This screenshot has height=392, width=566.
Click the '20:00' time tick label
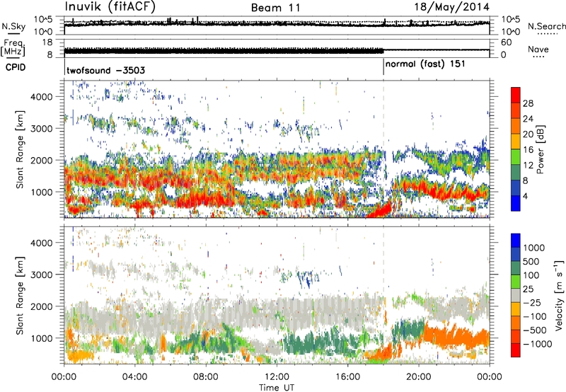[418, 377]
